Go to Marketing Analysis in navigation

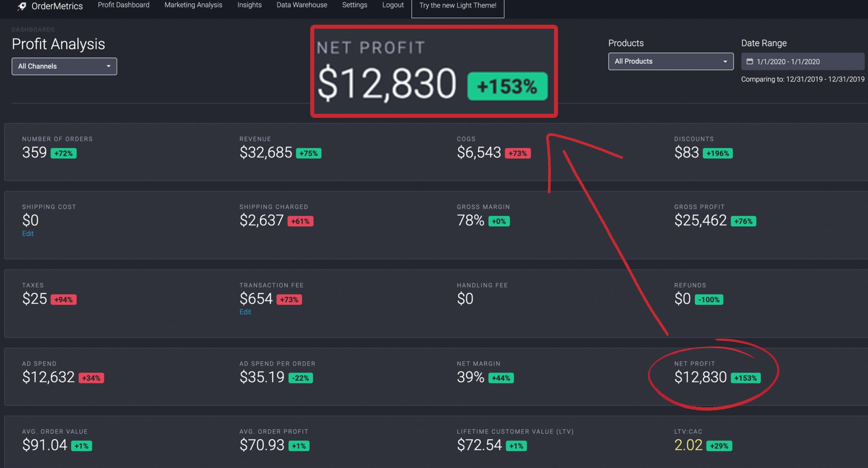(x=193, y=5)
